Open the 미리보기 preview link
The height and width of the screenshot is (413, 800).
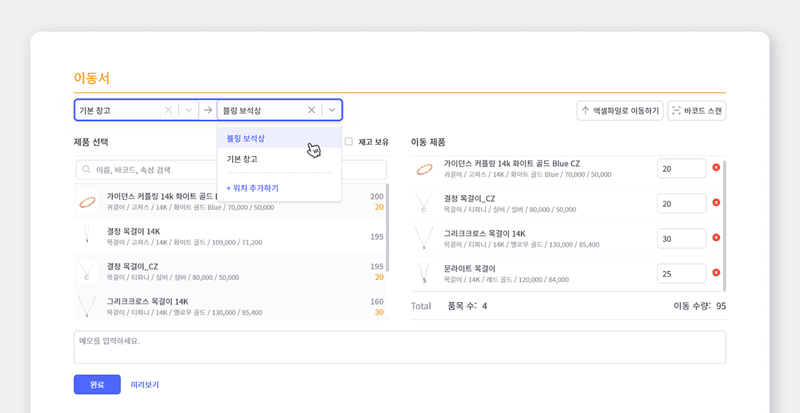[x=145, y=384]
